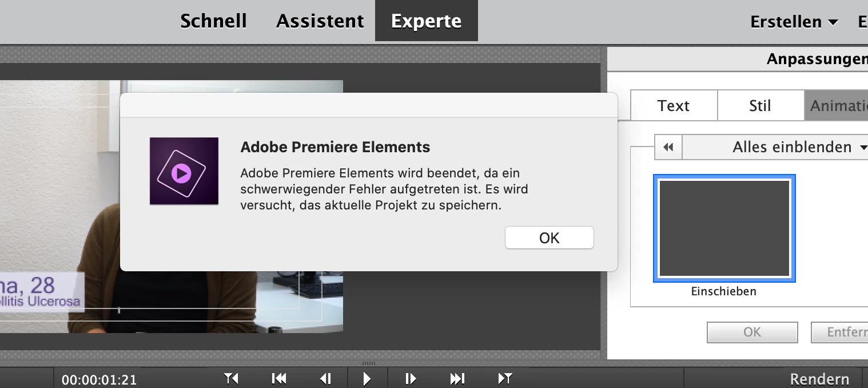This screenshot has width=868, height=388.
Task: Select the Experte mode tab
Action: [x=426, y=21]
